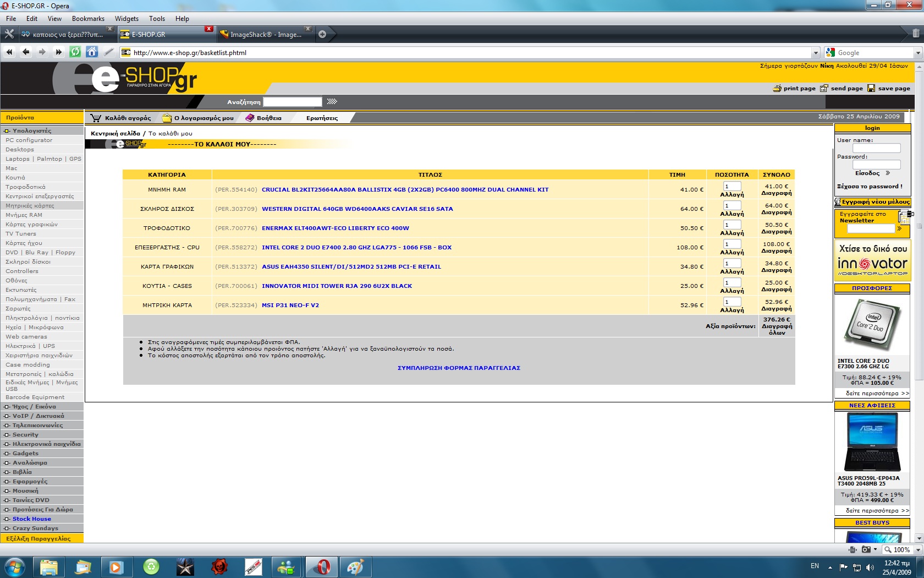Click the User name input field
The width and height of the screenshot is (924, 578).
click(876, 148)
